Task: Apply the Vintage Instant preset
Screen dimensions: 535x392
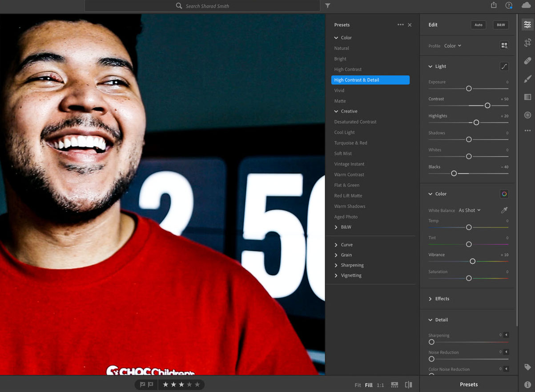Action: tap(349, 164)
